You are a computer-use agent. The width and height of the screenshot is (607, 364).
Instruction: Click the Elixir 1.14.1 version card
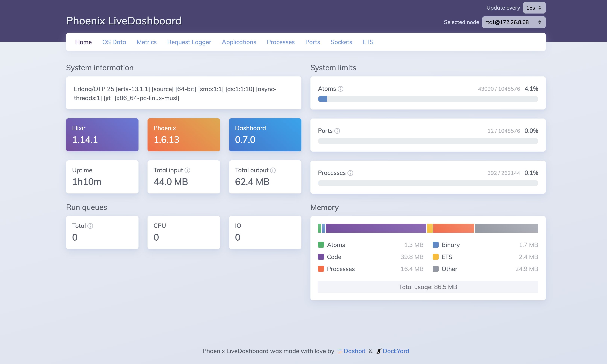tap(102, 135)
